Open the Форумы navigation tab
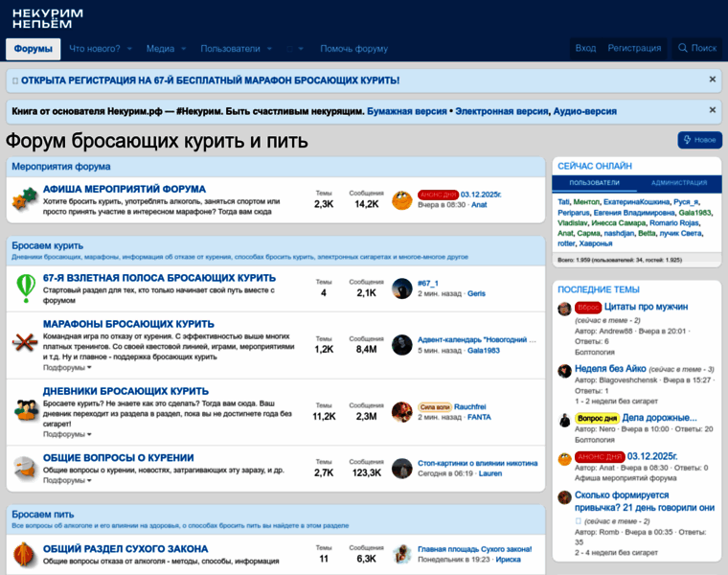 tap(33, 49)
